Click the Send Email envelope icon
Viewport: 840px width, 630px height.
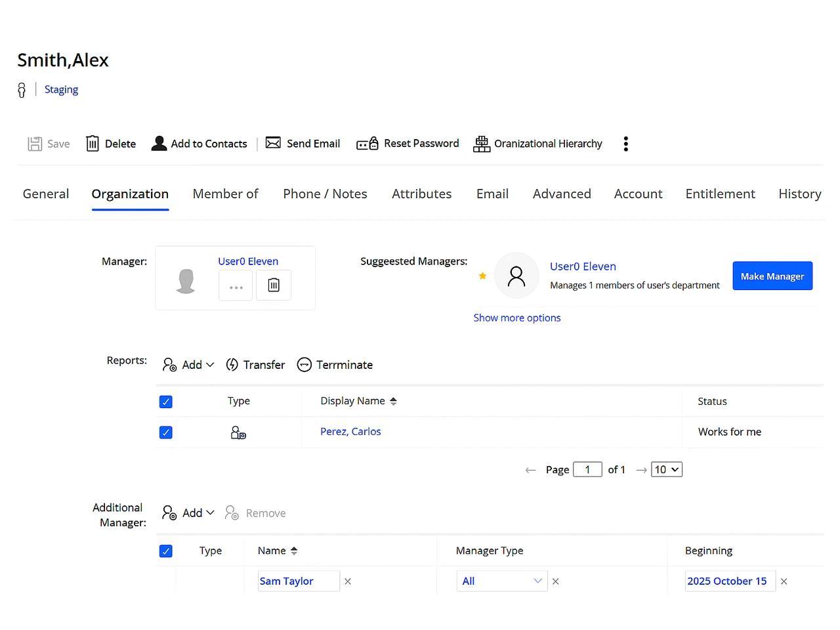(x=273, y=143)
